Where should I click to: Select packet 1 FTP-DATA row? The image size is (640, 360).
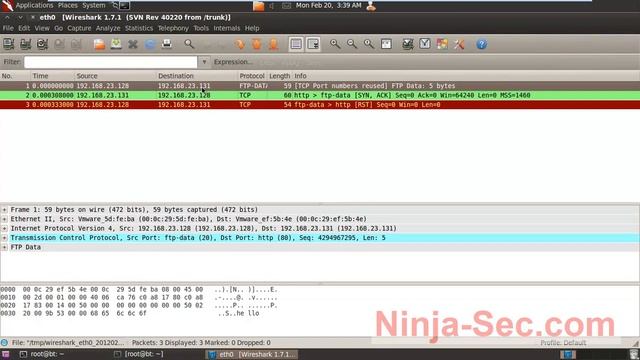click(320, 86)
